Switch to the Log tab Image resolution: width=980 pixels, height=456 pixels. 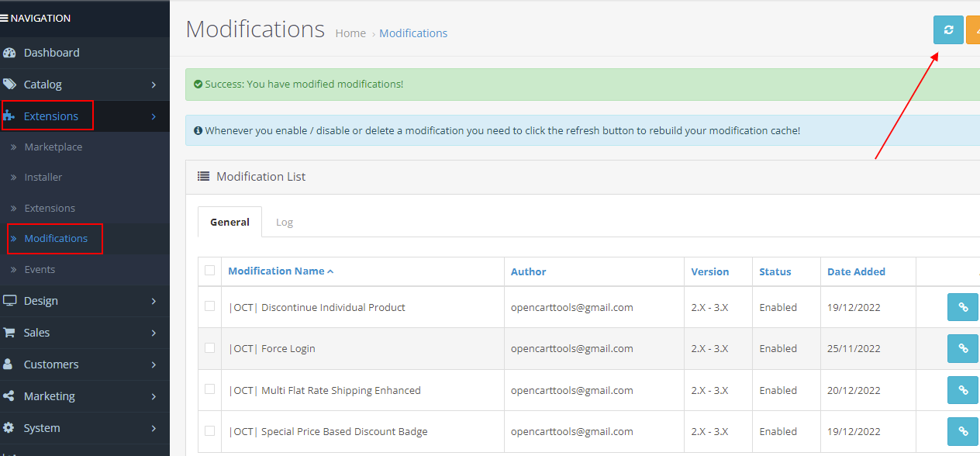click(x=284, y=222)
